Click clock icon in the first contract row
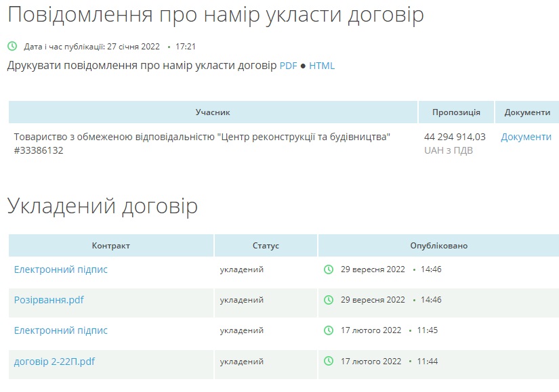This screenshot has height=392, width=559. click(x=329, y=269)
